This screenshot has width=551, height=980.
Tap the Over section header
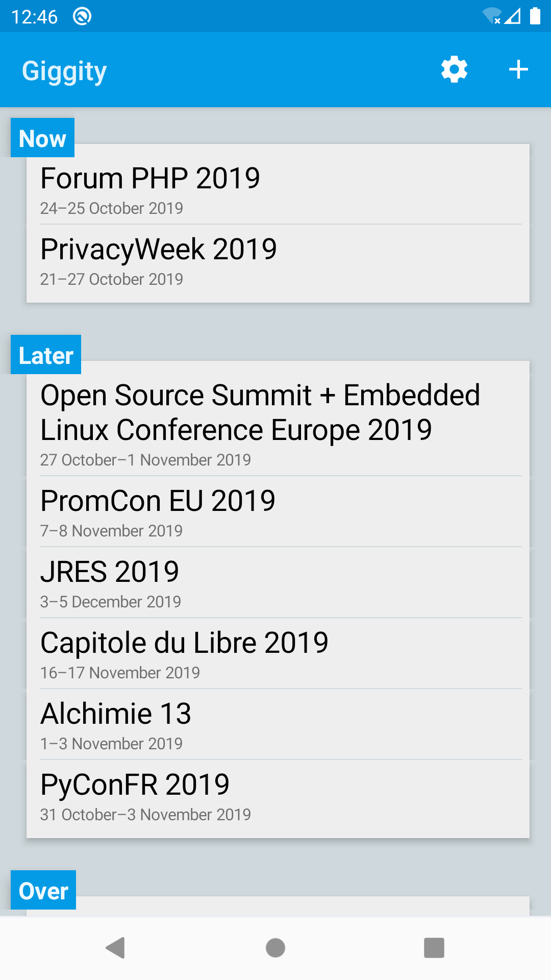(x=43, y=890)
